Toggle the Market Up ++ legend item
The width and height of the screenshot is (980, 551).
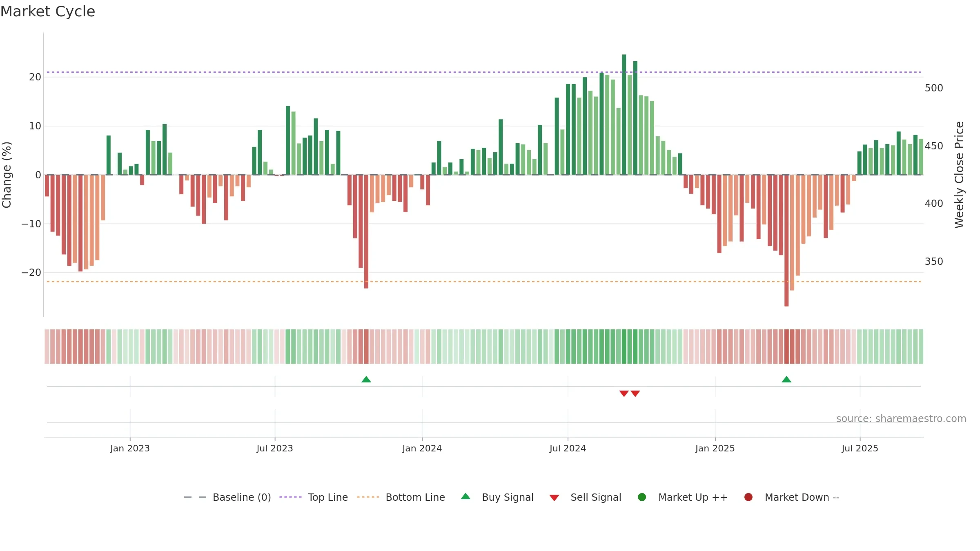pos(683,497)
